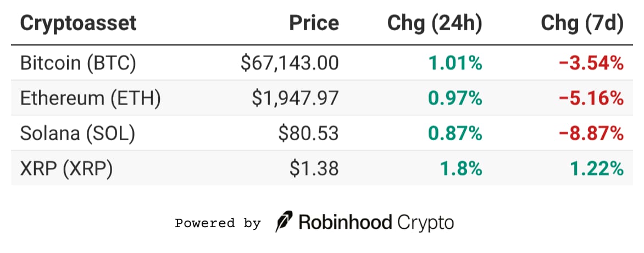The width and height of the screenshot is (644, 253).
Task: Click Bitcoin's price of $67,143.00
Action: (290, 63)
